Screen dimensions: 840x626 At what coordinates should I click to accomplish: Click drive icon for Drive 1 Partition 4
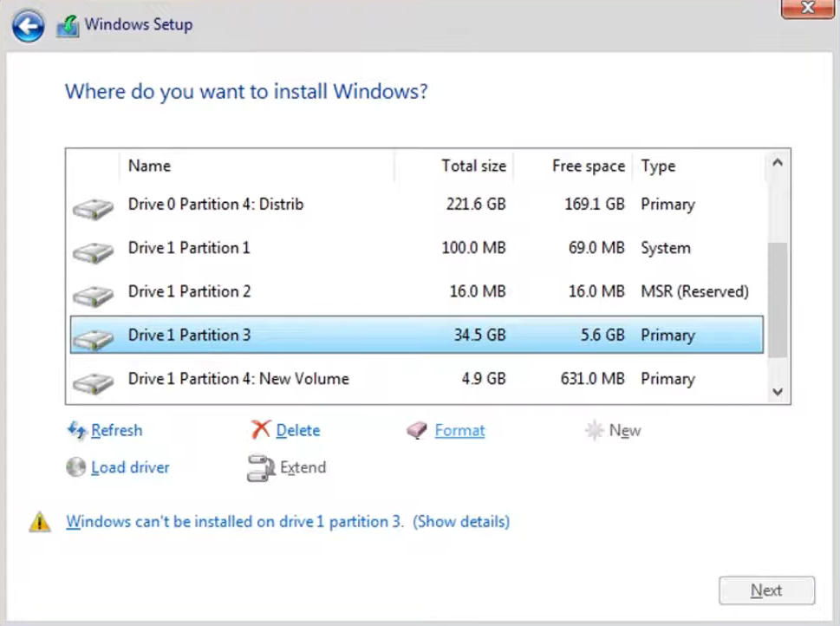93,383
